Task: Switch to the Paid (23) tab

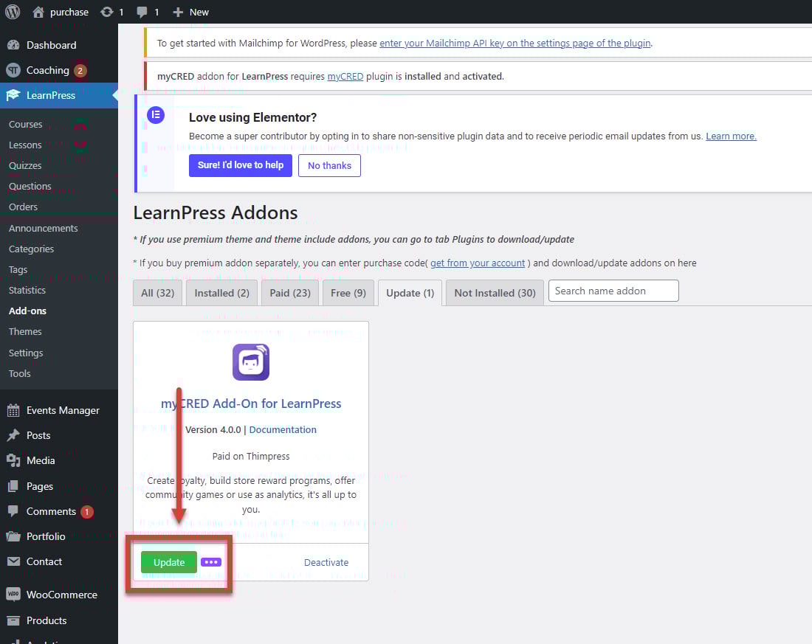Action: [x=290, y=293]
